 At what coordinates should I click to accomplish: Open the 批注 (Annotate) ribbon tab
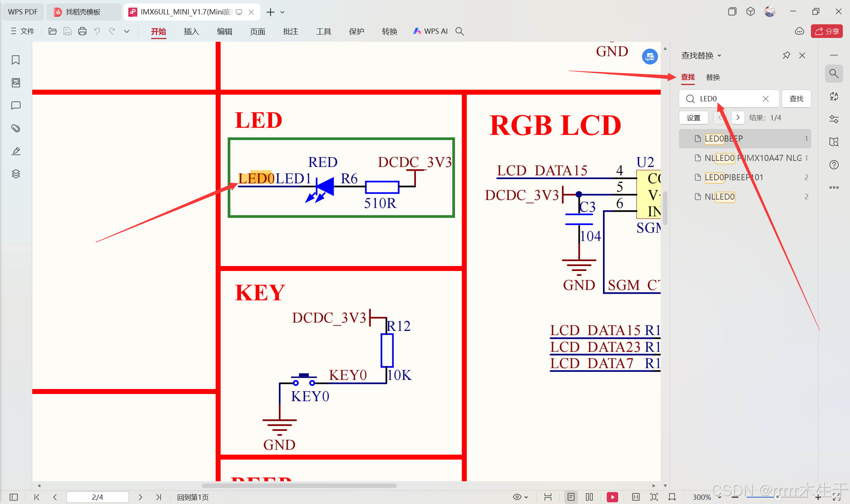[x=290, y=31]
